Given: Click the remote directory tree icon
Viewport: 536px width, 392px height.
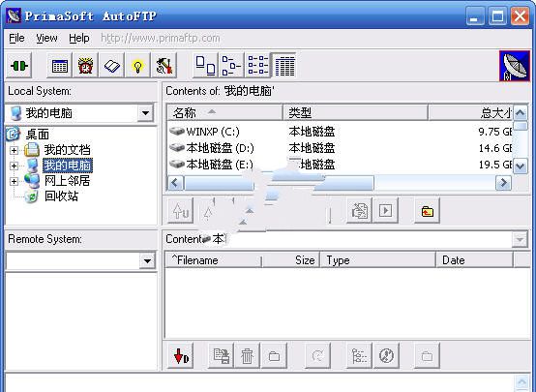Looking at the screenshot, I should (x=359, y=356).
